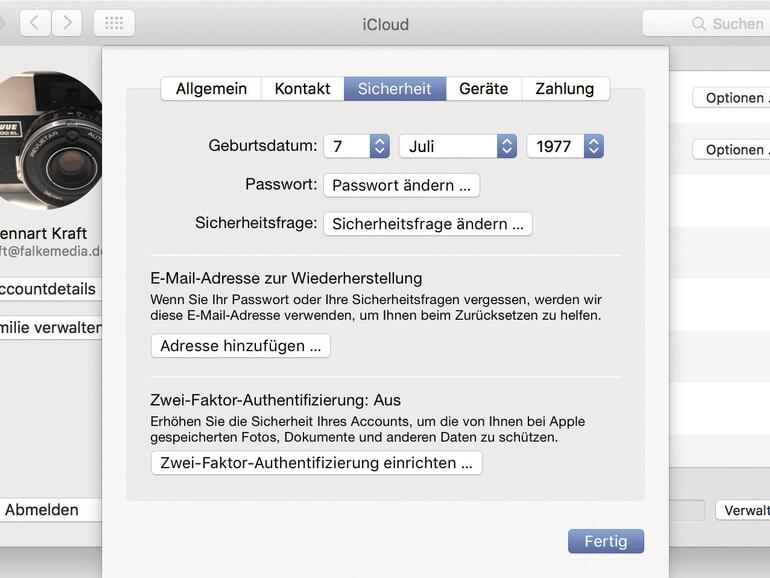Open the birth day dropdown showing 7
The height and width of the screenshot is (578, 770).
(x=357, y=146)
